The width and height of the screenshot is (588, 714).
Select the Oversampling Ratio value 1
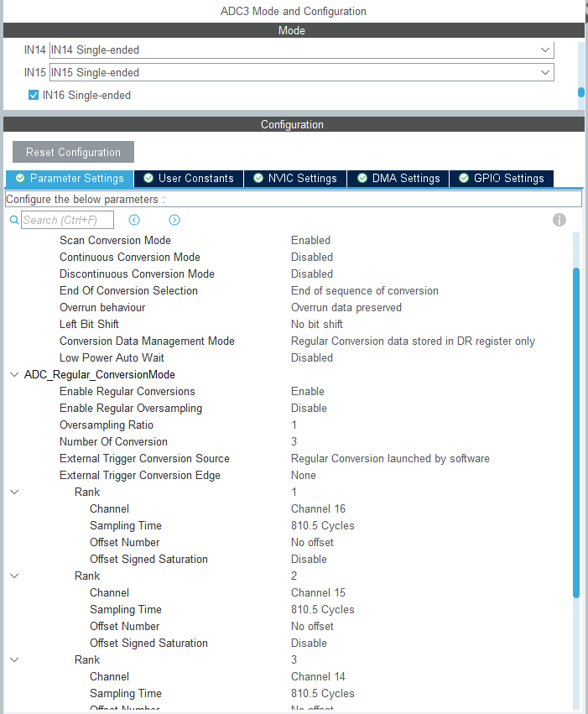(x=294, y=425)
